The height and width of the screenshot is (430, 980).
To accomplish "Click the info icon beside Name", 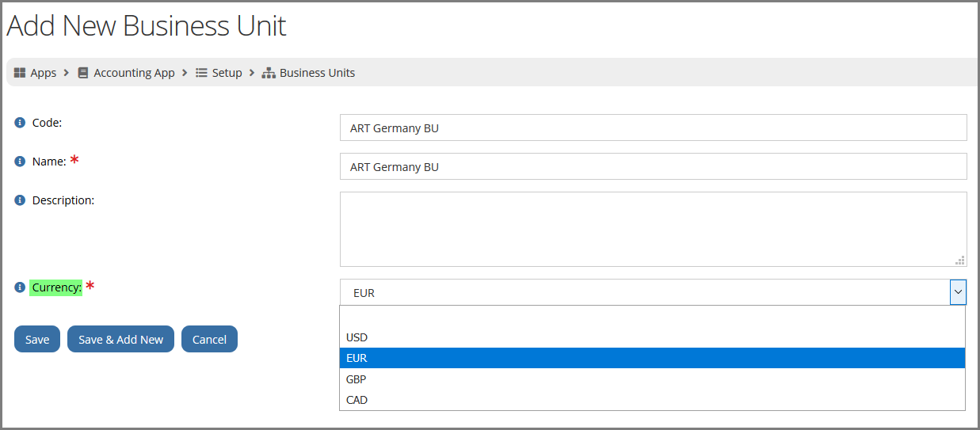I will 20,162.
